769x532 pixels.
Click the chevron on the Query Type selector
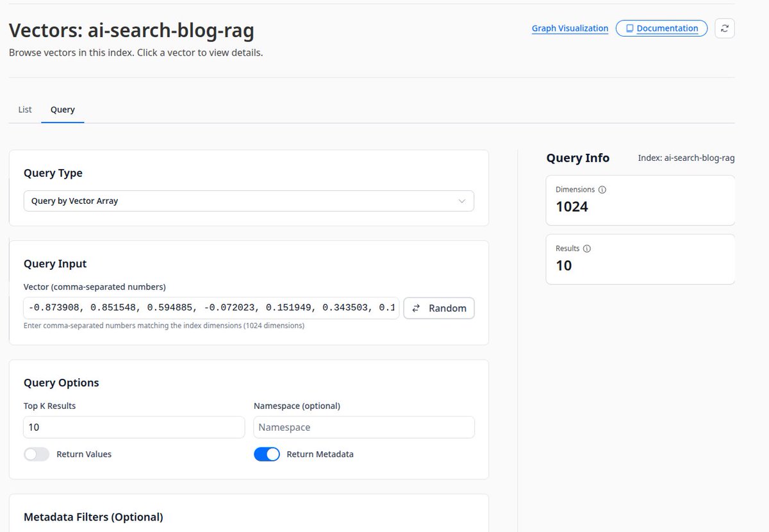pos(461,201)
